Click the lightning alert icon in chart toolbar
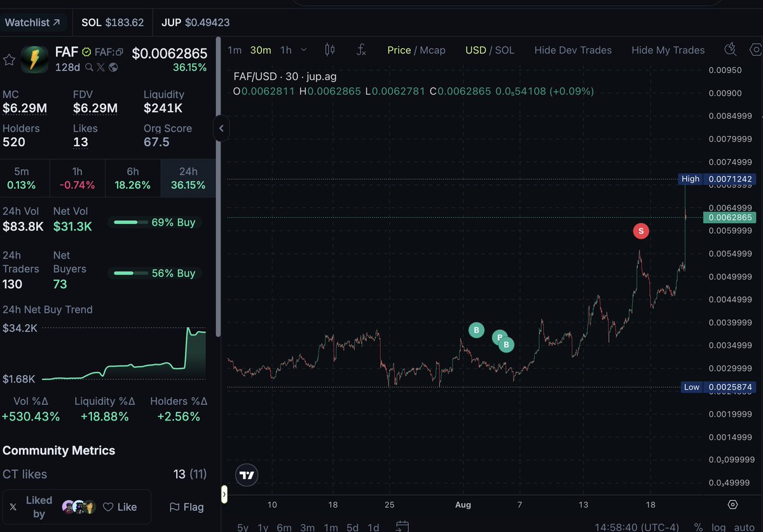The image size is (763, 532). tap(731, 50)
